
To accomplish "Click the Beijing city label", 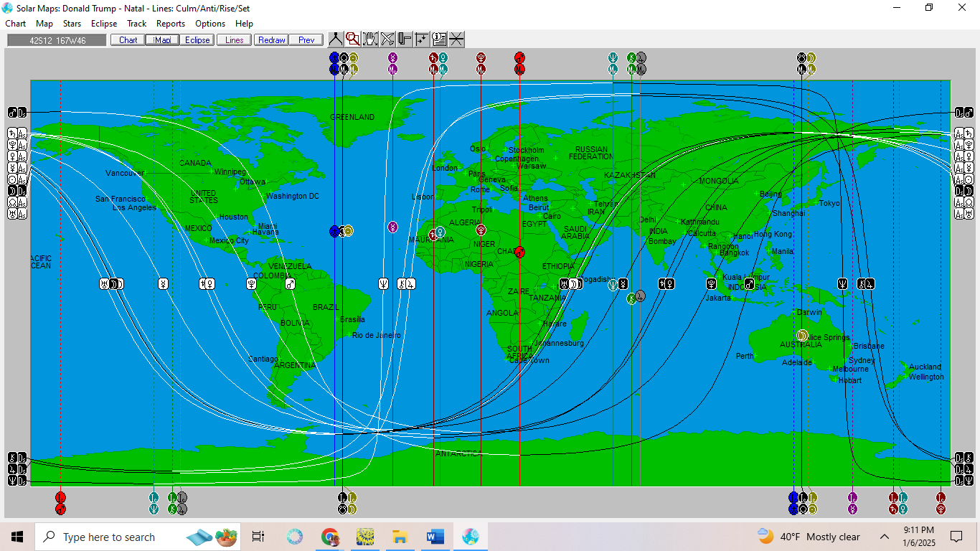I will 771,194.
